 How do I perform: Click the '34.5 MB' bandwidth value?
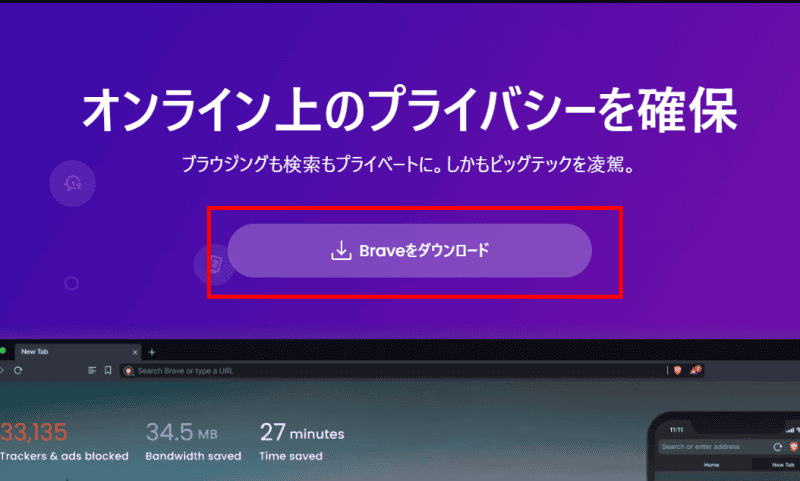pos(182,433)
